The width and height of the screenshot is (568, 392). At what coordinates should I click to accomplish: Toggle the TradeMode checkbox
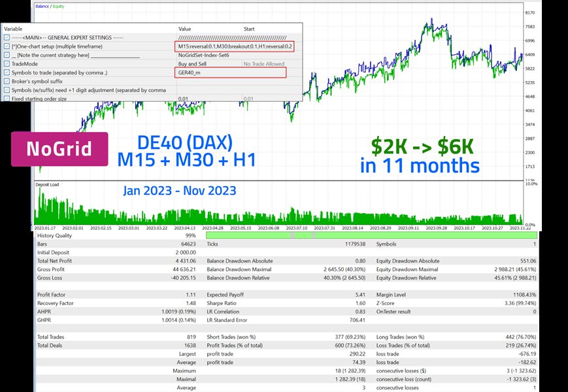click(x=7, y=64)
